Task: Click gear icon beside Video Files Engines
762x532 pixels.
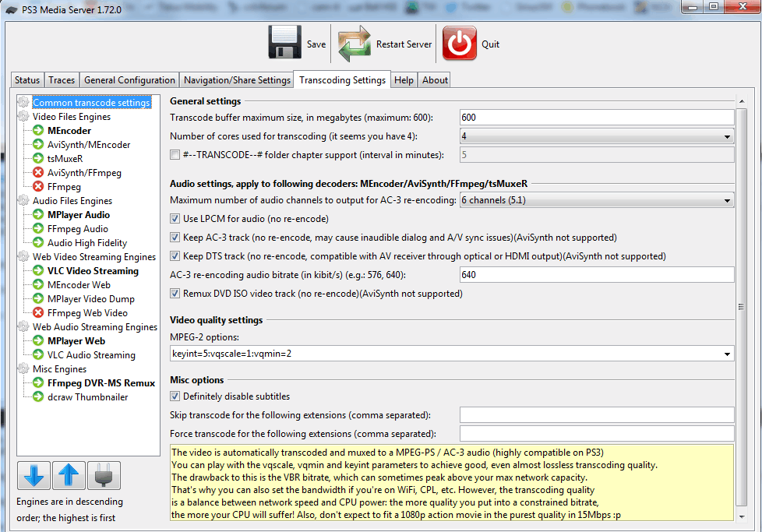Action: coord(23,116)
